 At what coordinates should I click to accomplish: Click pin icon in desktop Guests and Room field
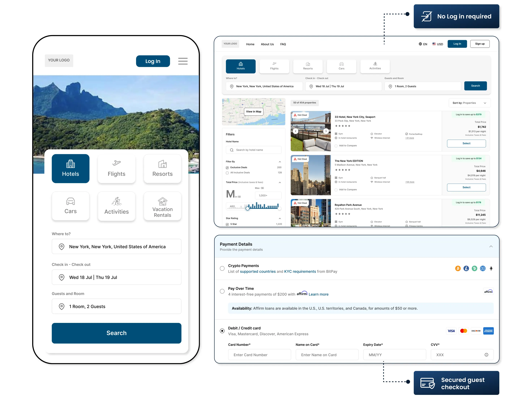tap(390, 86)
